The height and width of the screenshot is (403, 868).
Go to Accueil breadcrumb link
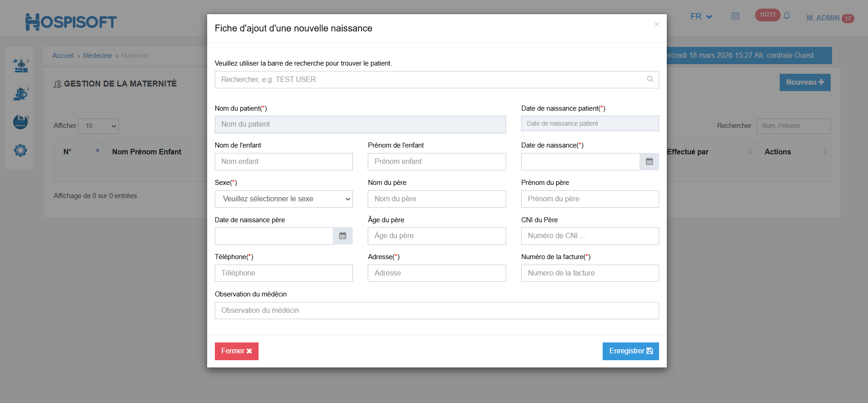tap(63, 56)
